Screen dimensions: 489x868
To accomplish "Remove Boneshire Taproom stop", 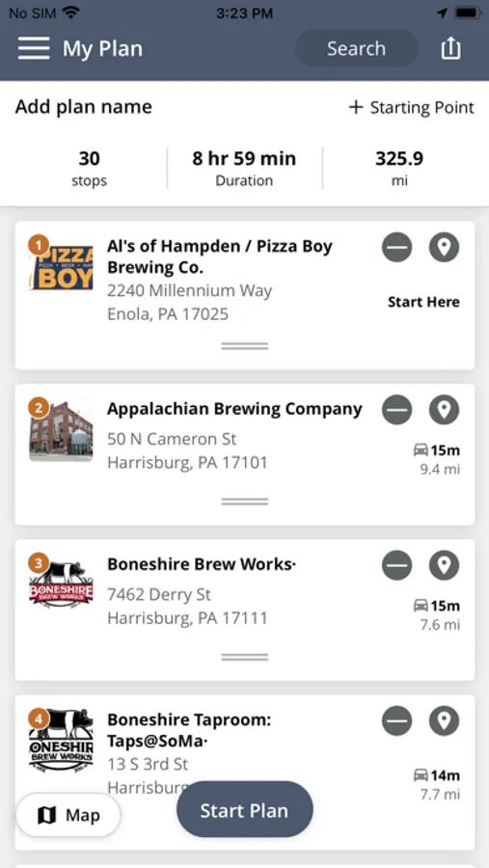I will pos(396,720).
